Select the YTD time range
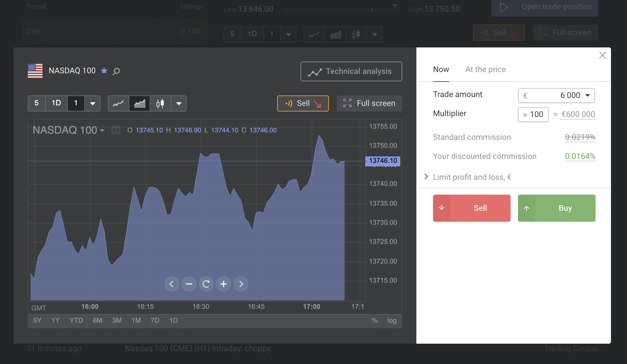Viewport: 627px width, 364px height. pos(76,321)
